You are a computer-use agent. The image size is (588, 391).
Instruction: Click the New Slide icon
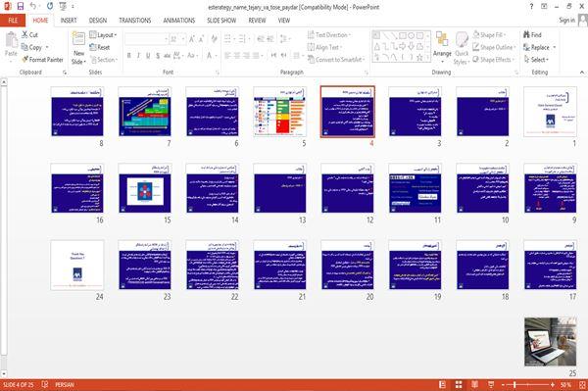[x=78, y=39]
